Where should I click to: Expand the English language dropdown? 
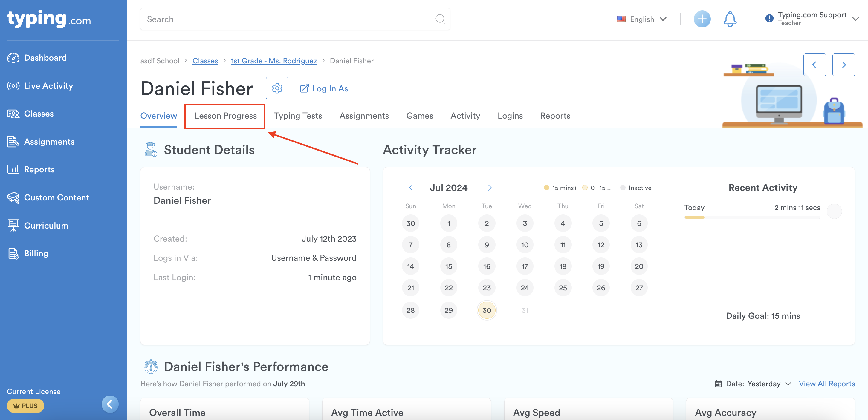642,19
